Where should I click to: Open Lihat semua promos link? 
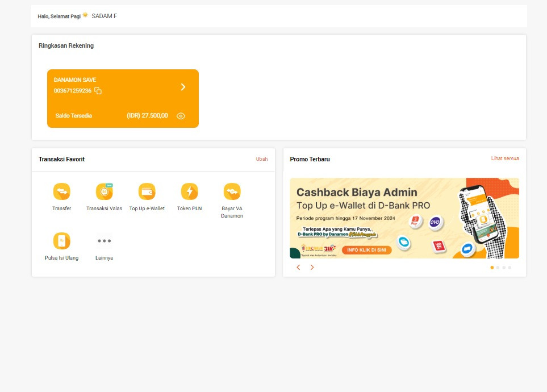505,159
